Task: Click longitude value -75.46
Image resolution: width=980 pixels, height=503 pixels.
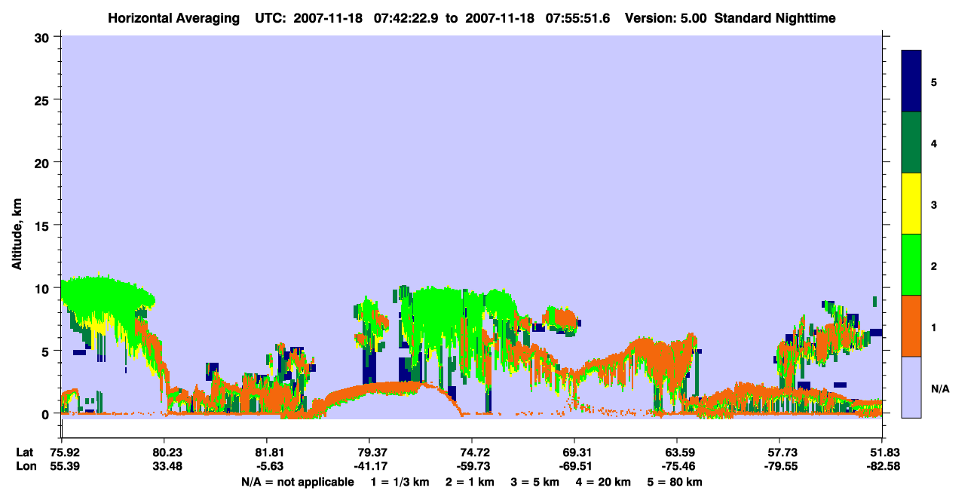Action: click(x=677, y=466)
